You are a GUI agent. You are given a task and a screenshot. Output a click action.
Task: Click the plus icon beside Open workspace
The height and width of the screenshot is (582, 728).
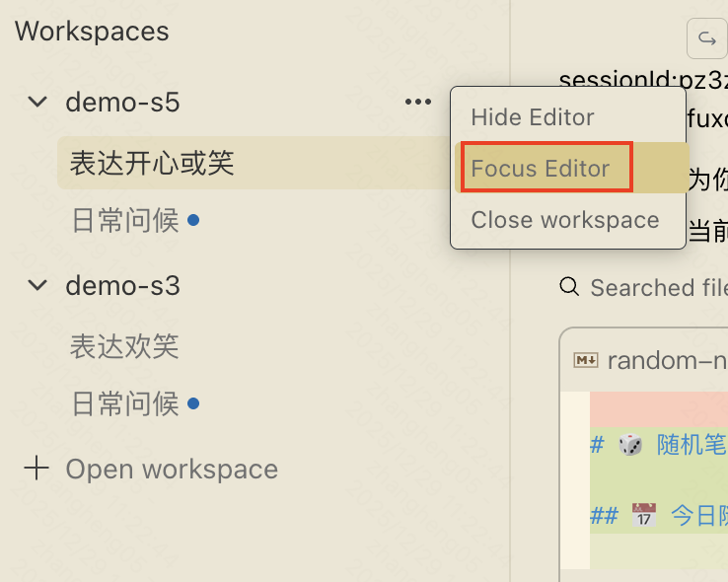coord(36,469)
